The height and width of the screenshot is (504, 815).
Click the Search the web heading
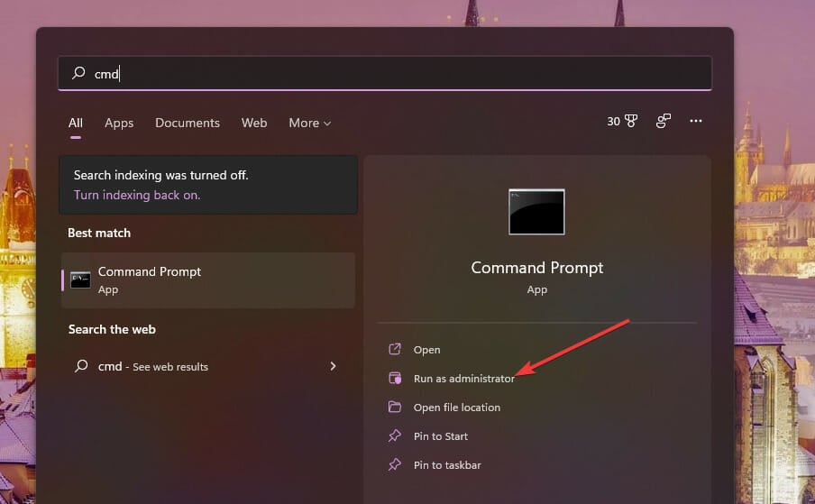click(112, 329)
